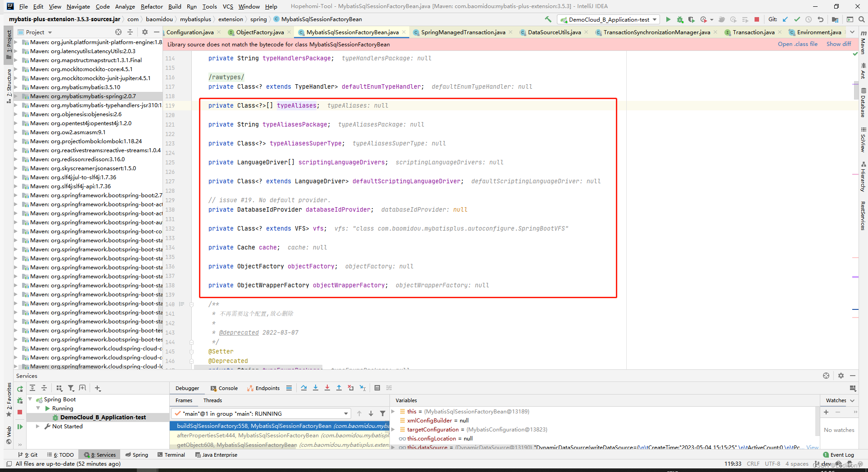Click Add Service plus icon
Viewport: 868px width, 472px height.
pos(98,388)
